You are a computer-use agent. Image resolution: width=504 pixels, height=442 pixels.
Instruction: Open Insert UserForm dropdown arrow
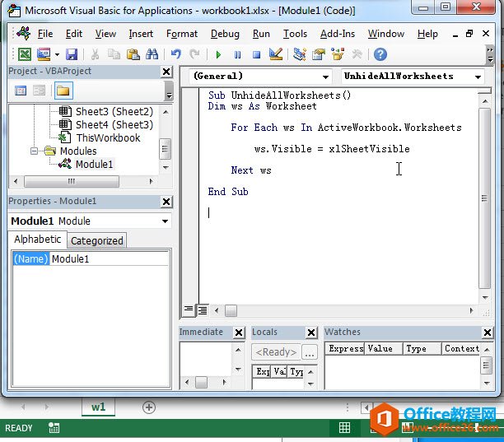[x=57, y=54]
